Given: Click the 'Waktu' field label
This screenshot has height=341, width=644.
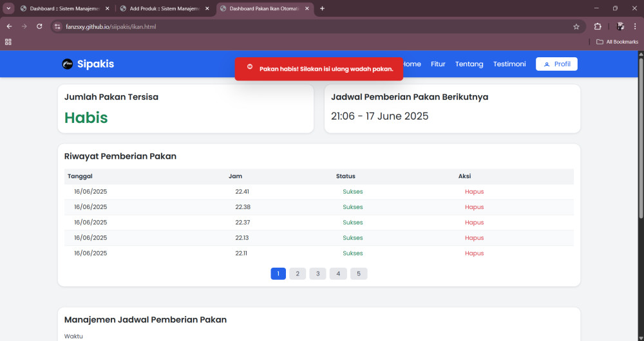Looking at the screenshot, I should (73, 336).
